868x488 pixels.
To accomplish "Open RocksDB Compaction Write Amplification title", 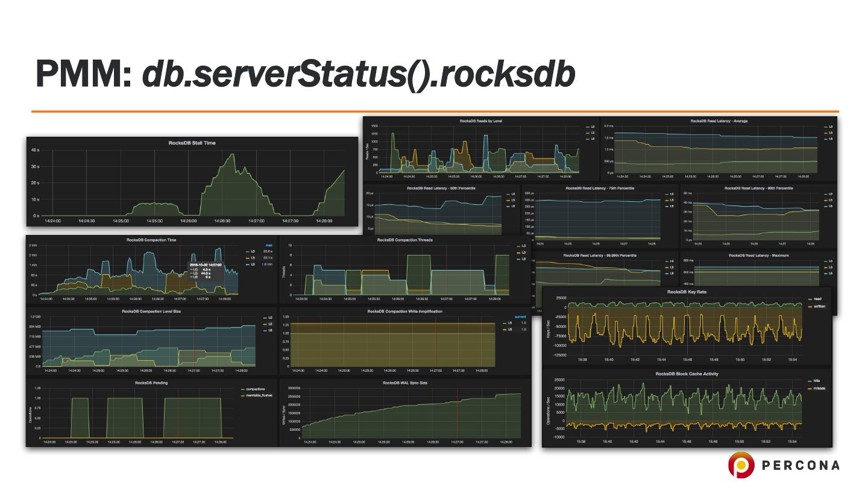I will 404,311.
